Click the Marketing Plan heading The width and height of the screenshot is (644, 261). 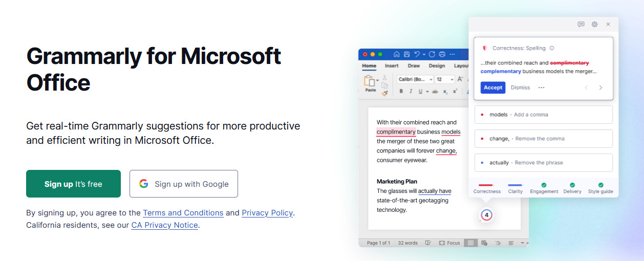397,182
